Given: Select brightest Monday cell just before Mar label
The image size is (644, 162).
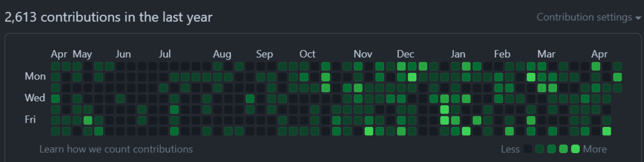Looking at the screenshot, I should 531,77.
